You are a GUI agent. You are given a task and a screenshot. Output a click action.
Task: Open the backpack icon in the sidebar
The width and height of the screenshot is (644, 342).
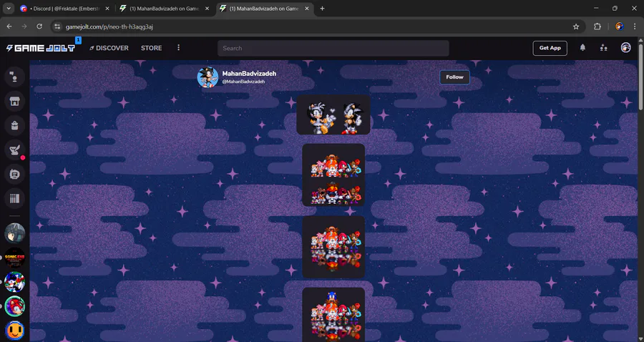[14, 126]
